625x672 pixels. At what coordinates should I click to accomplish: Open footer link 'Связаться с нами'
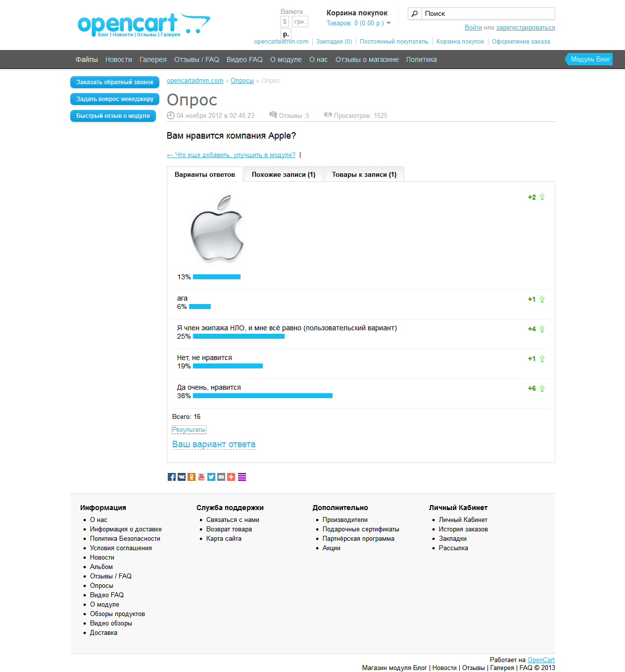[233, 520]
